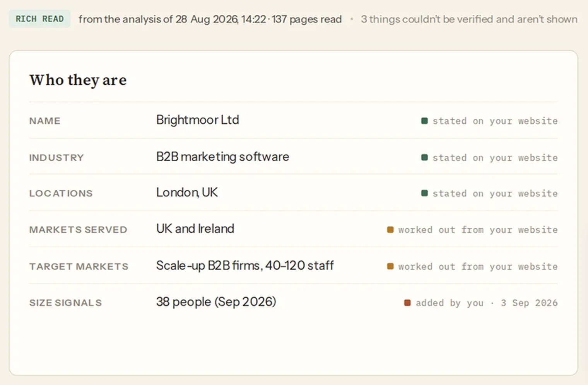Open 'added by you · 3 Sep 2026' source
Viewport: 588px width, 385px height.
[486, 303]
